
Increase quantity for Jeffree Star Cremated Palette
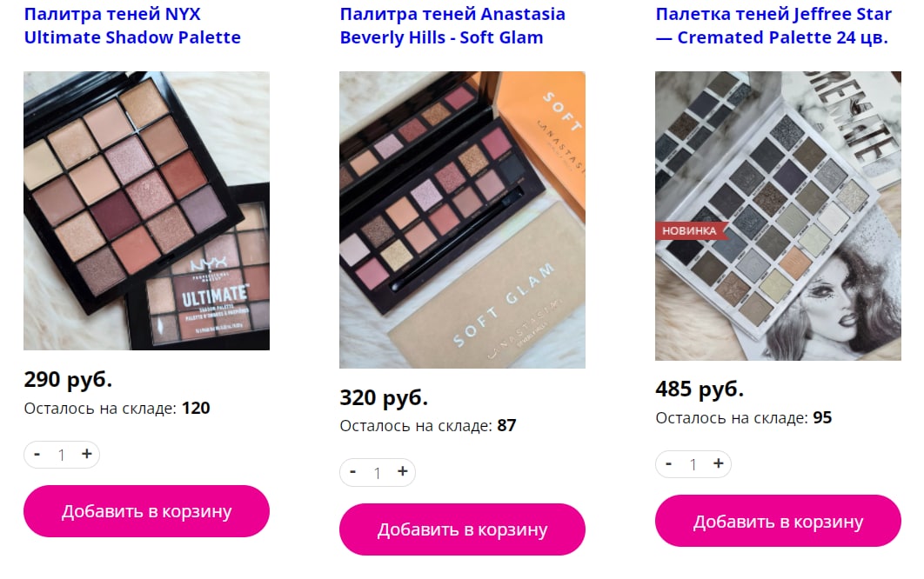click(x=719, y=463)
